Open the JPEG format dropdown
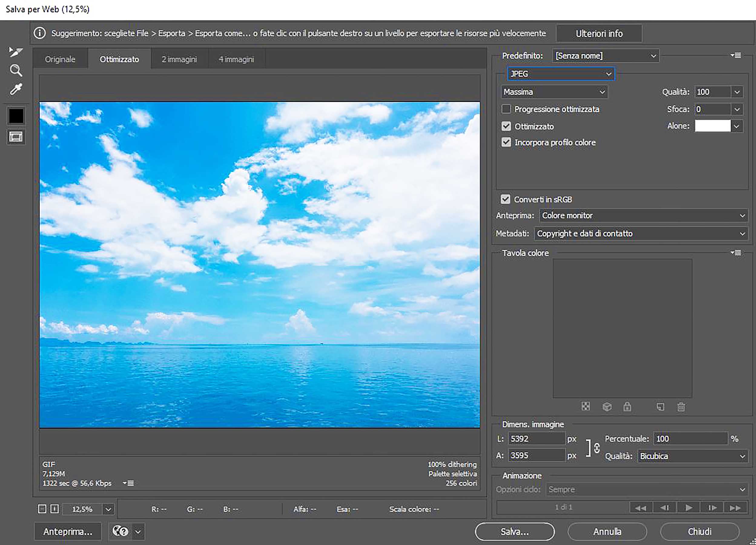The height and width of the screenshot is (545, 756). [561, 74]
